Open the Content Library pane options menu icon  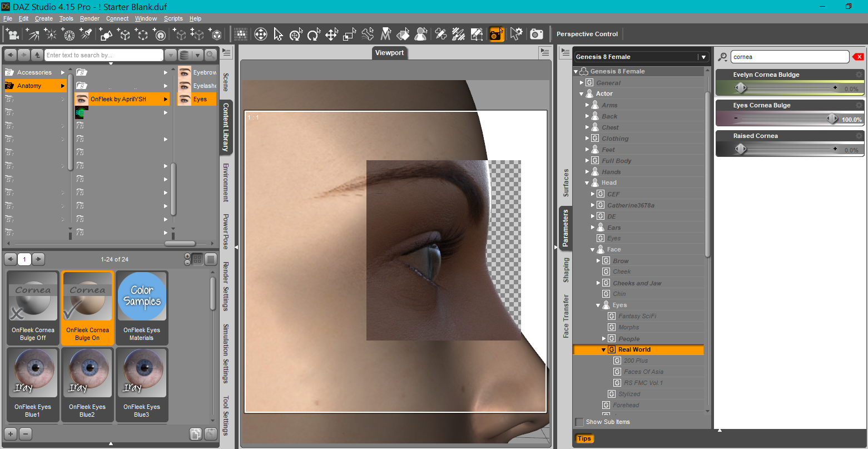pos(226,53)
